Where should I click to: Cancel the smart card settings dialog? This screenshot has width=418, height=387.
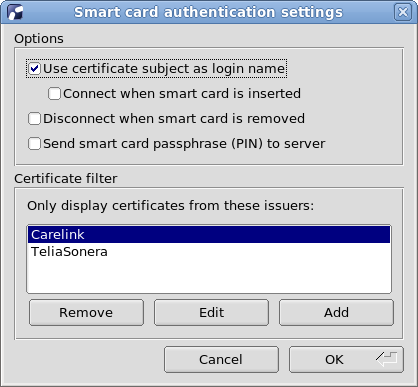221,360
